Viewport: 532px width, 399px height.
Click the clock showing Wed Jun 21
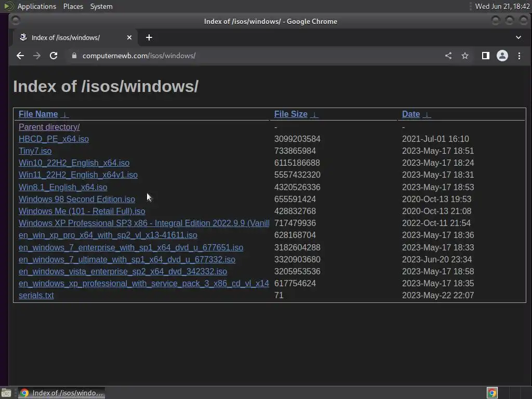click(x=502, y=6)
